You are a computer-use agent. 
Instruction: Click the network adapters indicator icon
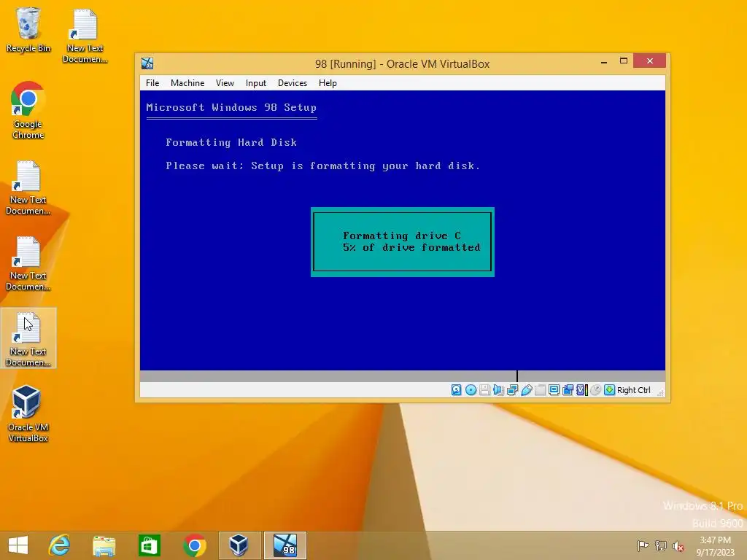[513, 390]
